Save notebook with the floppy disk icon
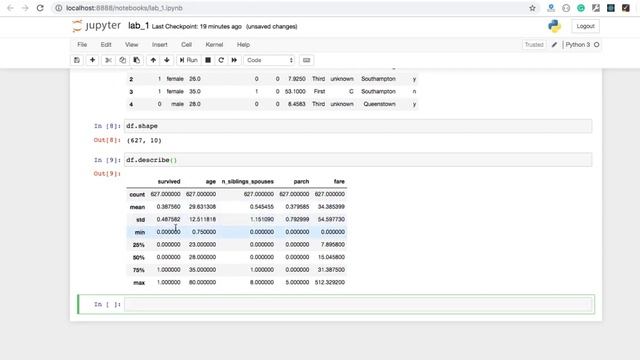The image size is (640, 360). 77,60
